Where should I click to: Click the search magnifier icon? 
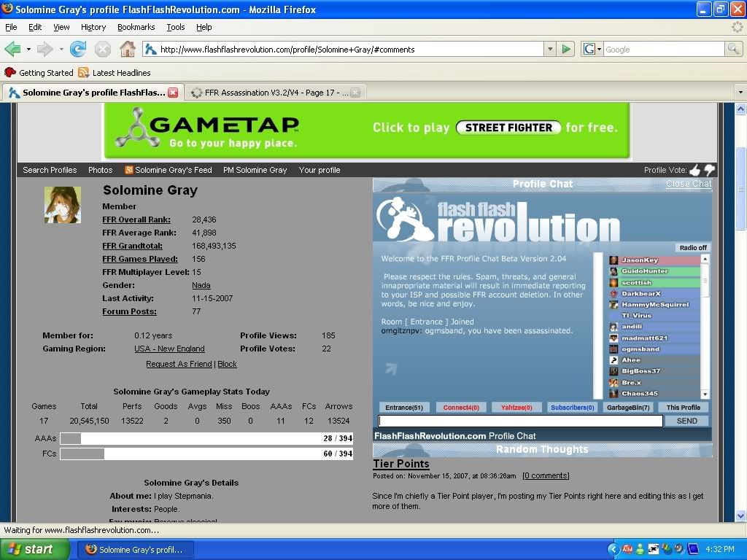pyautogui.click(x=733, y=50)
